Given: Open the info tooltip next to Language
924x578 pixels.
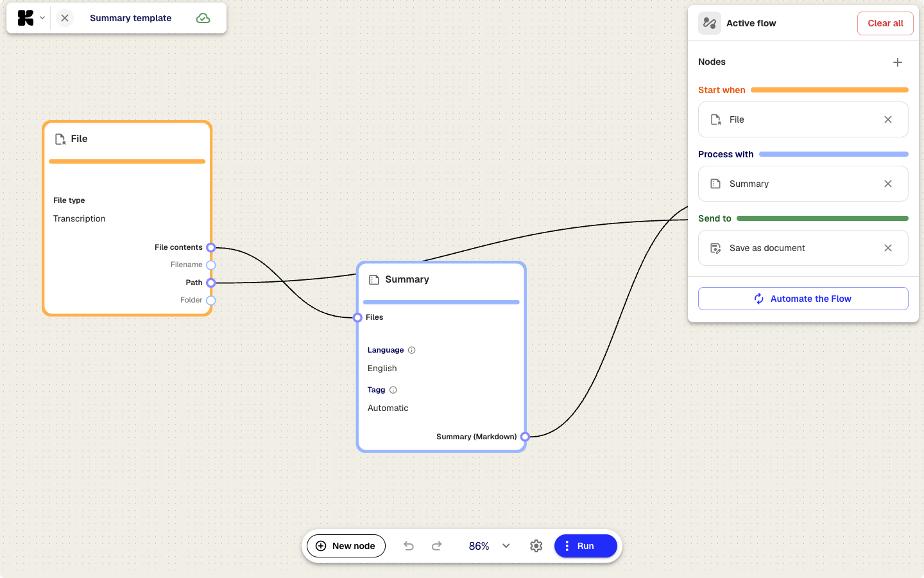Looking at the screenshot, I should click(411, 350).
